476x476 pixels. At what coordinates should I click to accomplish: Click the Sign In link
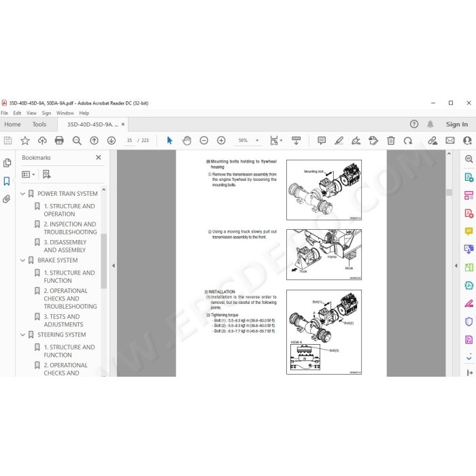click(456, 124)
